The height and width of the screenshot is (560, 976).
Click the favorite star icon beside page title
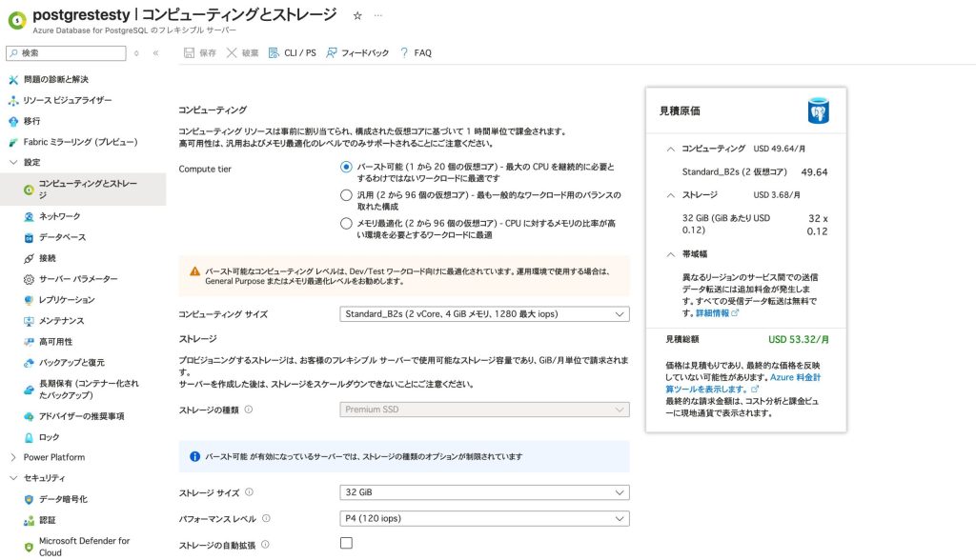[x=357, y=16]
